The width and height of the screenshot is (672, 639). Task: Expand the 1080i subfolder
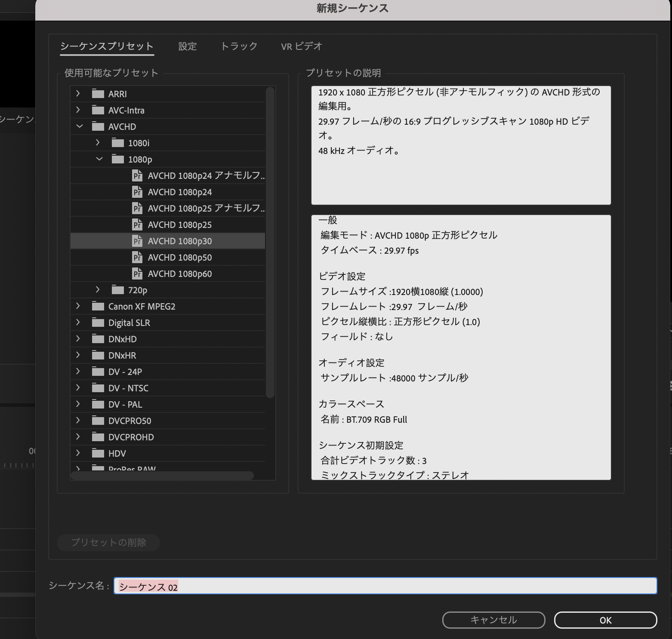[x=98, y=143]
